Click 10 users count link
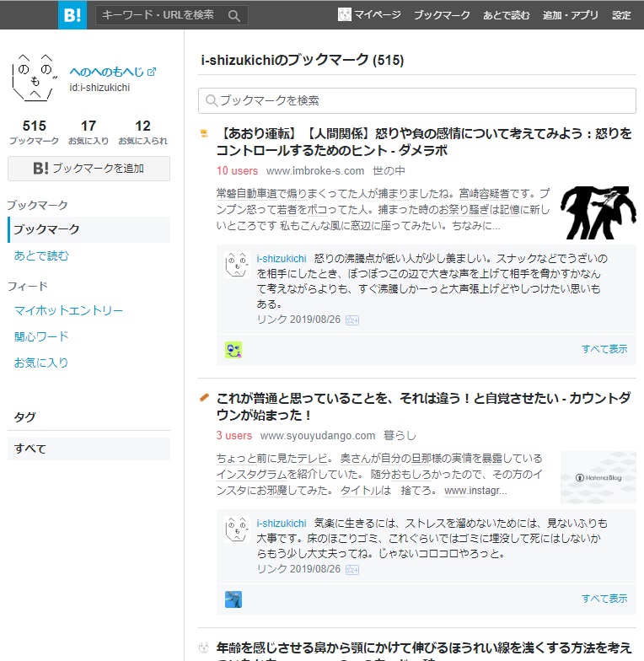The image size is (644, 661). 237,170
